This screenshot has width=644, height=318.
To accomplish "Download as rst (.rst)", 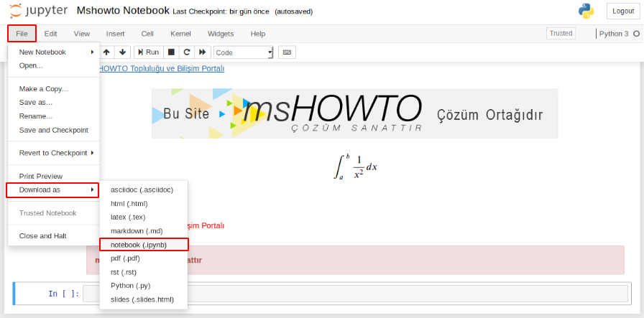I will (144, 272).
